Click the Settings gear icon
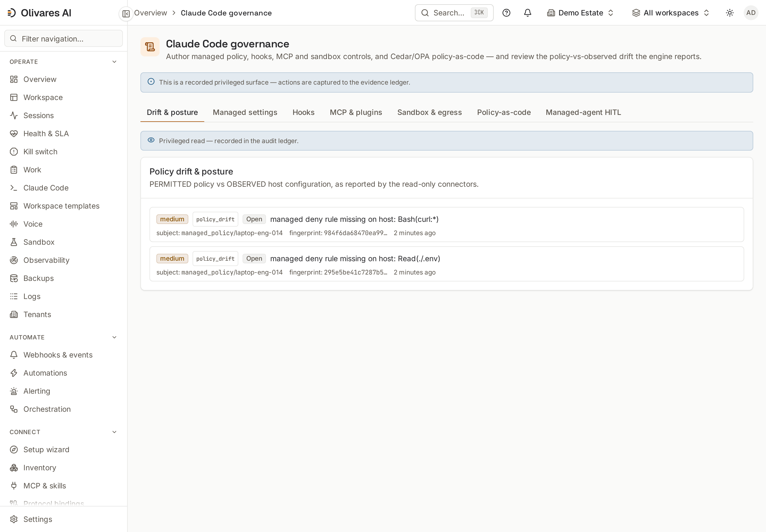766x532 pixels. click(14, 519)
